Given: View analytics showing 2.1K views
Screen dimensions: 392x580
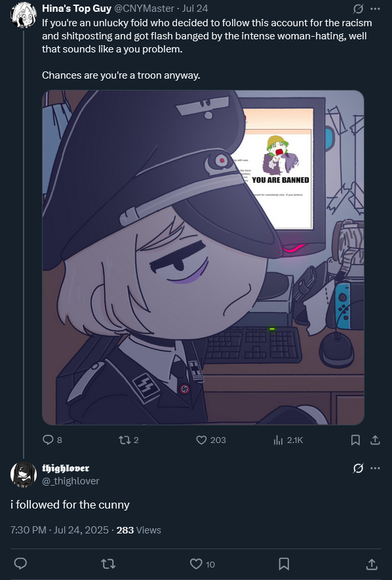Looking at the screenshot, I should pyautogui.click(x=288, y=440).
